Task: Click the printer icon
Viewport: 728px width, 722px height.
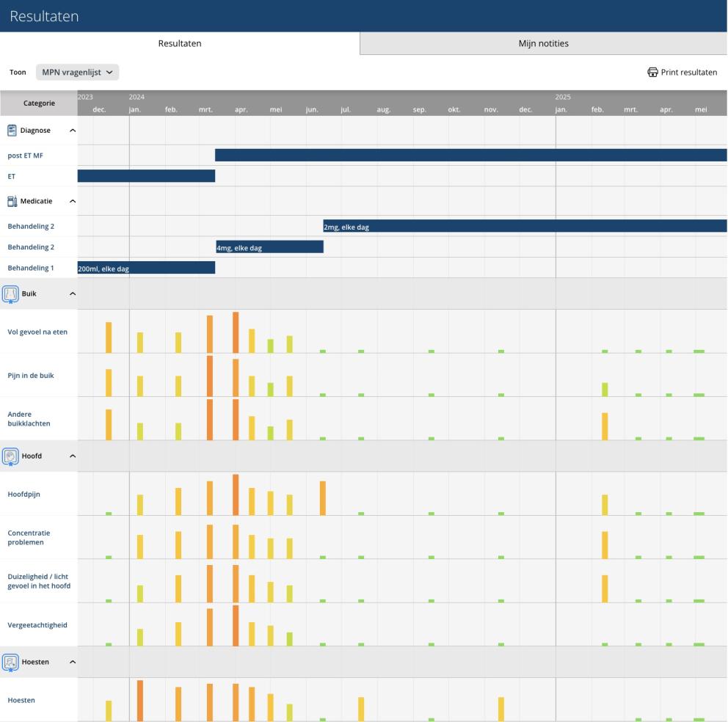Action: (652, 72)
